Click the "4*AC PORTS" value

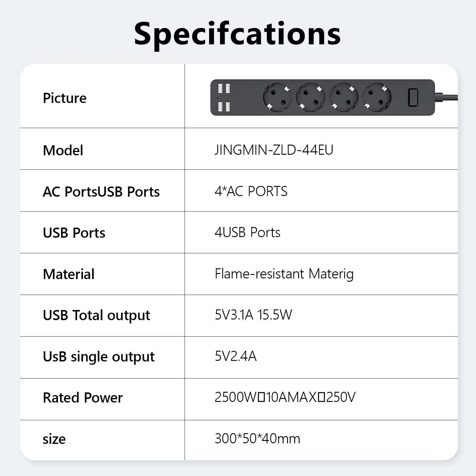[251, 191]
